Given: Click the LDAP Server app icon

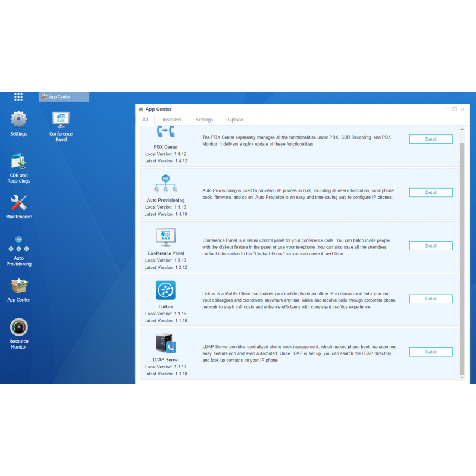Looking at the screenshot, I should pyautogui.click(x=165, y=344).
